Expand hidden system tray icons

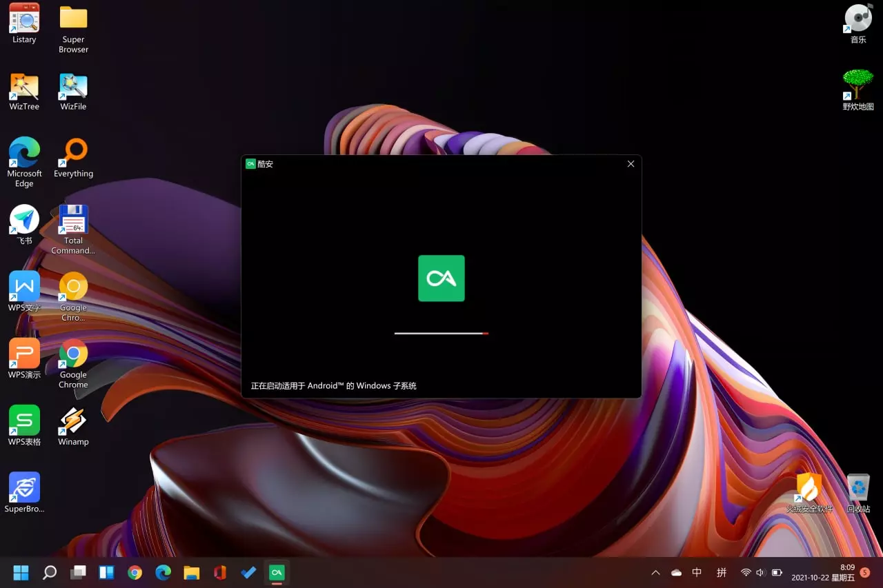[655, 572]
